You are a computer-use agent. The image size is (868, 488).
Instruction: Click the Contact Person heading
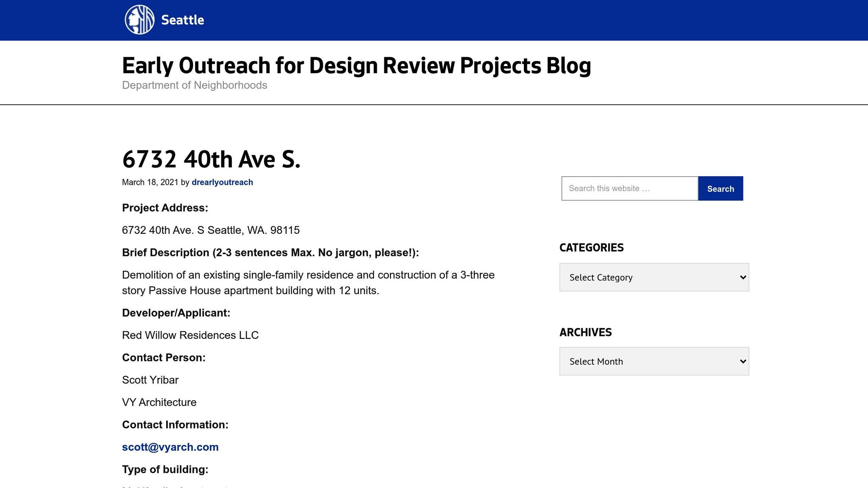[x=164, y=358]
